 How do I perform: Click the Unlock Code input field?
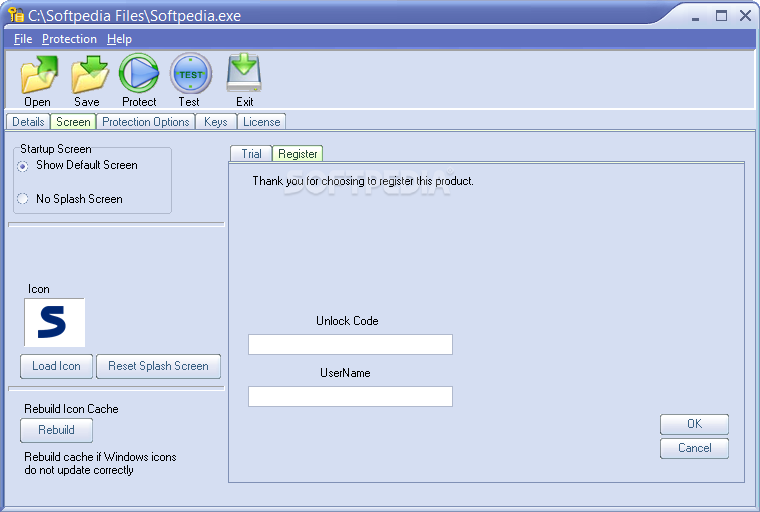[350, 344]
